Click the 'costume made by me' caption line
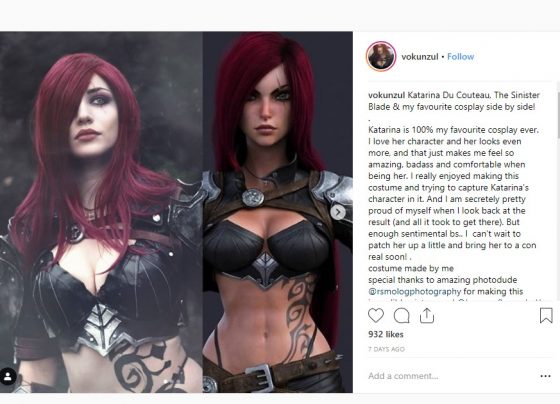This screenshot has width=560, height=404. [411, 268]
